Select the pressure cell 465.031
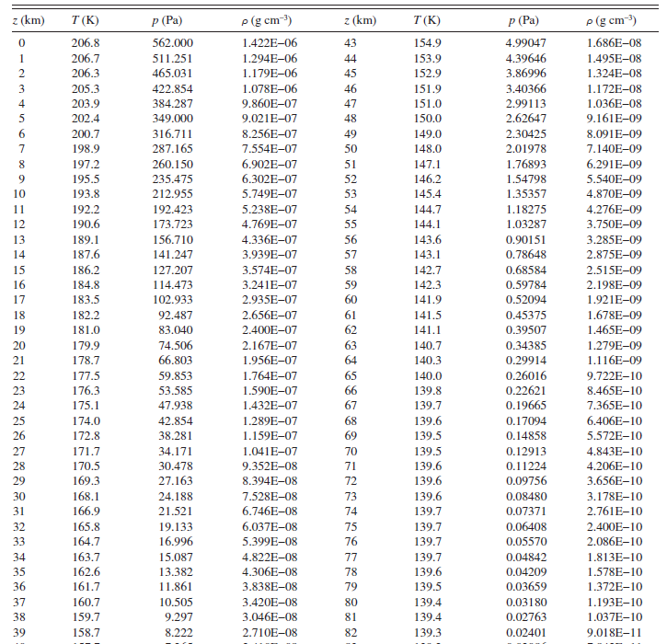This screenshot has width=667, height=644. (x=173, y=74)
